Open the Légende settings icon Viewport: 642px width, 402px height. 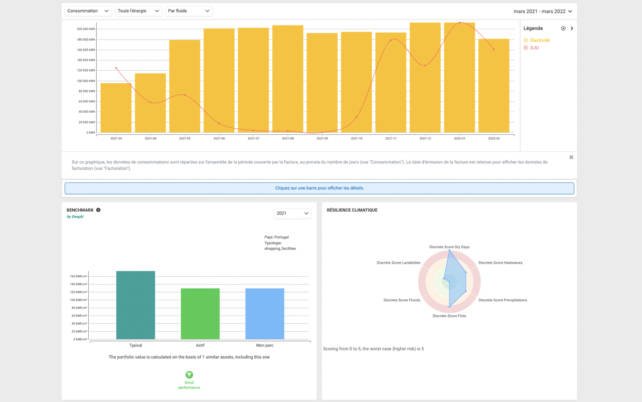coord(563,28)
